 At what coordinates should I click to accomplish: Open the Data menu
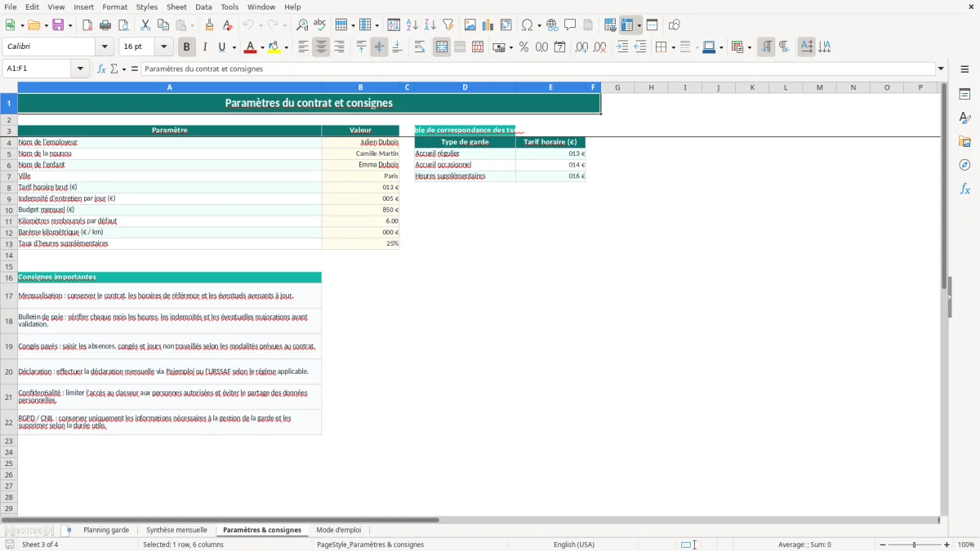click(203, 7)
